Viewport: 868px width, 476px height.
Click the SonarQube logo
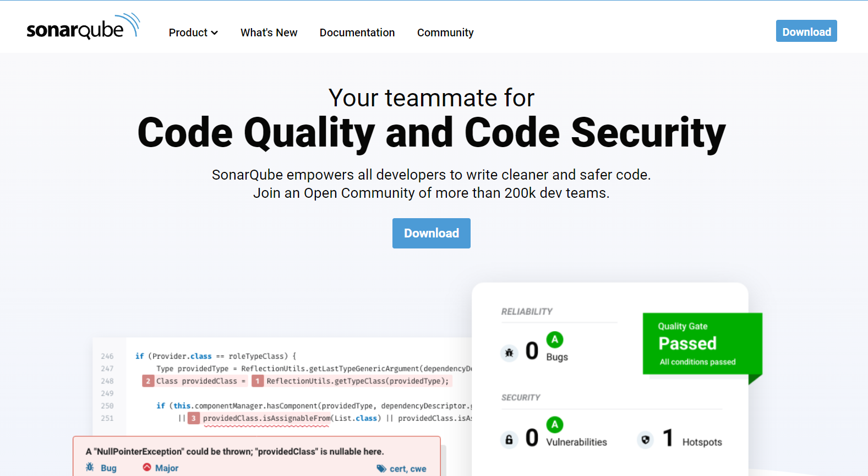[x=83, y=26]
